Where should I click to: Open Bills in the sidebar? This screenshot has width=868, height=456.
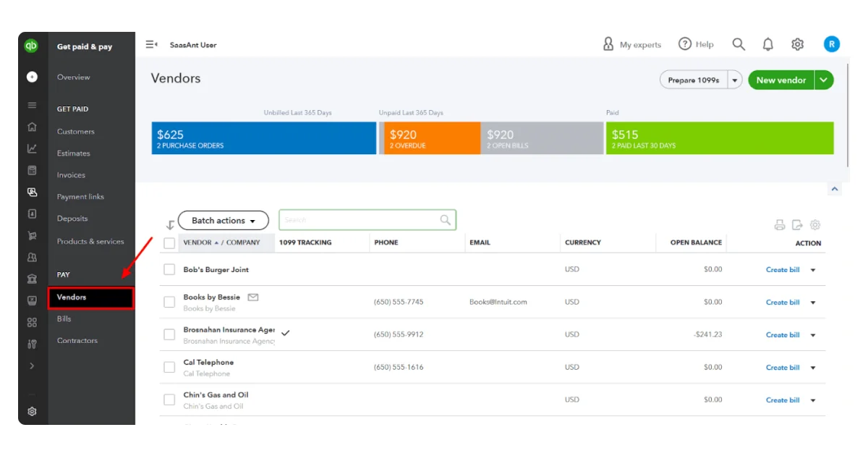pos(64,318)
